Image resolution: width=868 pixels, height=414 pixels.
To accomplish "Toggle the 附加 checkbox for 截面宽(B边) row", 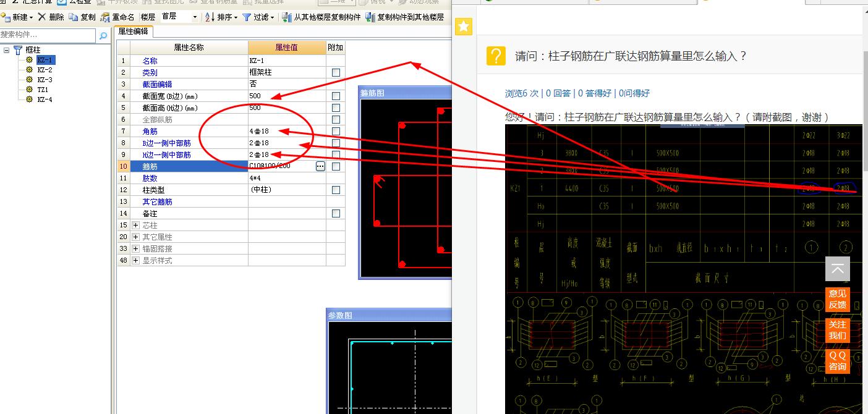I will [336, 96].
